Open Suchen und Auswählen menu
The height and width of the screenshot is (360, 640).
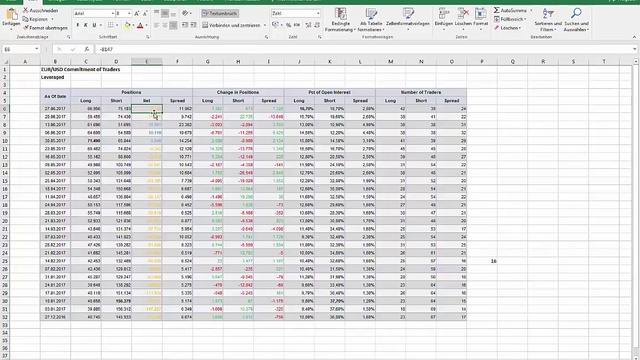(576, 20)
